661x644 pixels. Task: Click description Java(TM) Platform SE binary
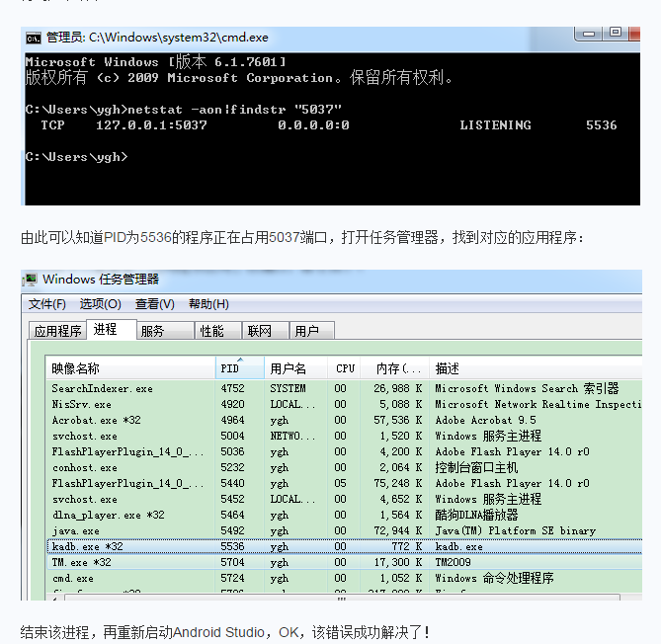(x=515, y=530)
